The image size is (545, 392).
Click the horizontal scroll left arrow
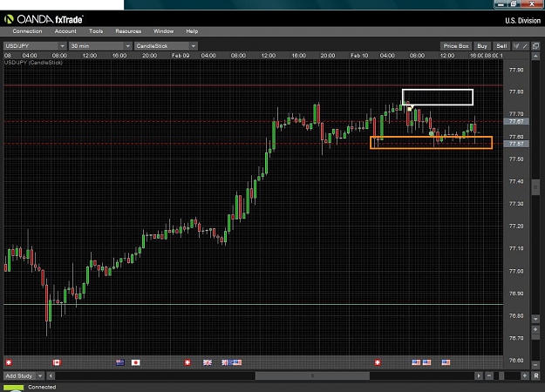click(51, 375)
